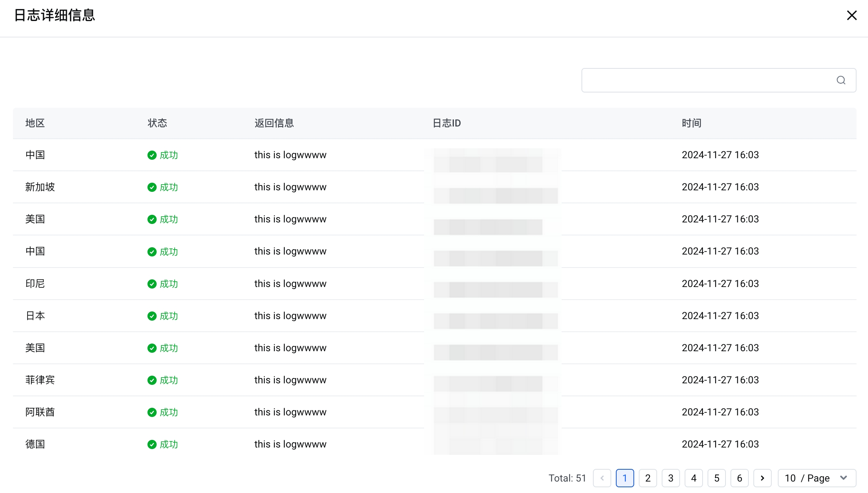Viewport: 868px width, 493px height.
Task: Go to the next page with the arrow
Action: click(x=762, y=478)
